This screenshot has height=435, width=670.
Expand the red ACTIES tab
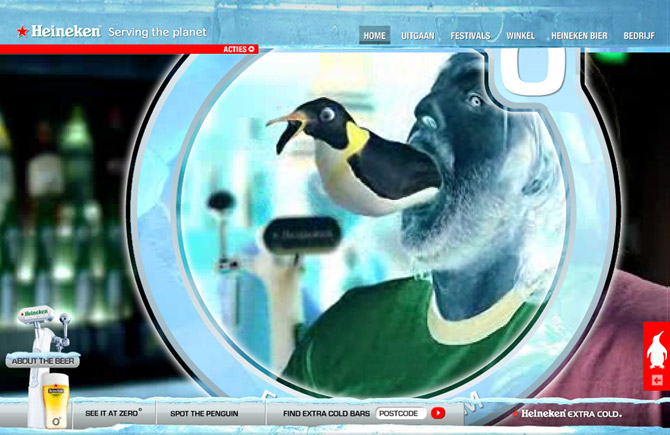[238, 49]
